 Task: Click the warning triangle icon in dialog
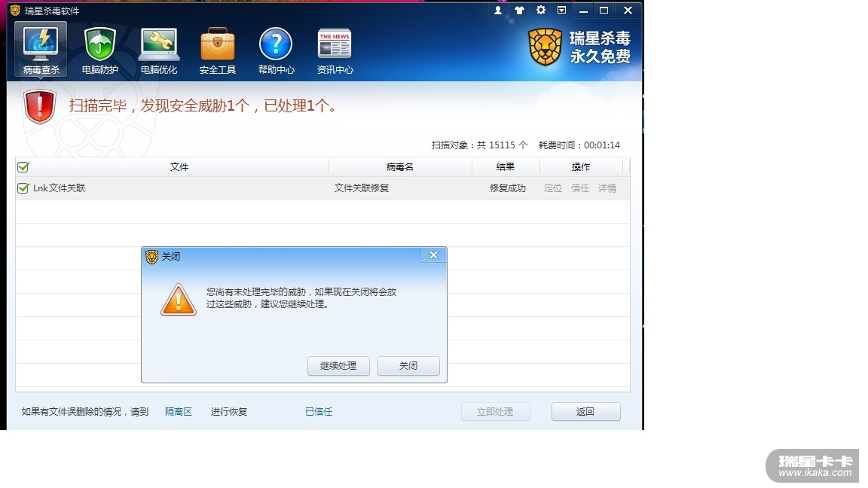[179, 299]
